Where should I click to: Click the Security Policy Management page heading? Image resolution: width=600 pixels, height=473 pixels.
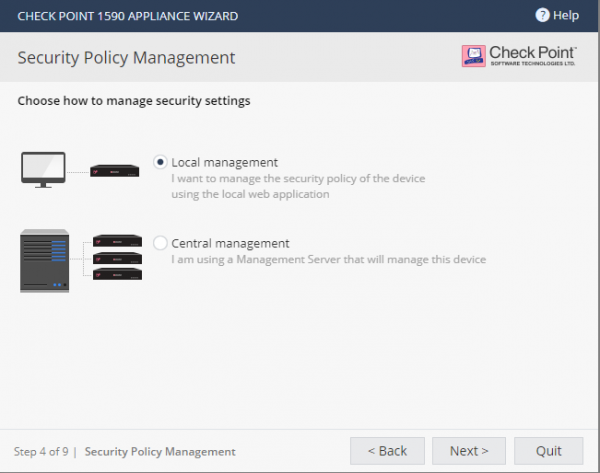[126, 58]
